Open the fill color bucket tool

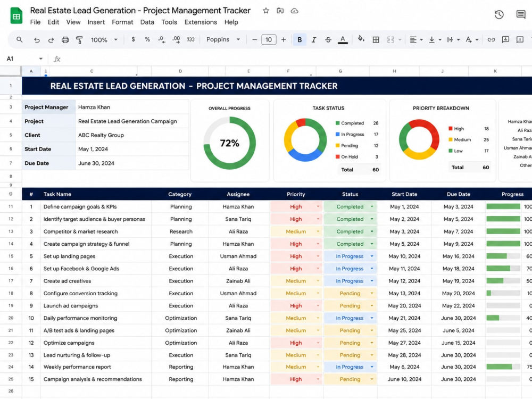tap(361, 39)
